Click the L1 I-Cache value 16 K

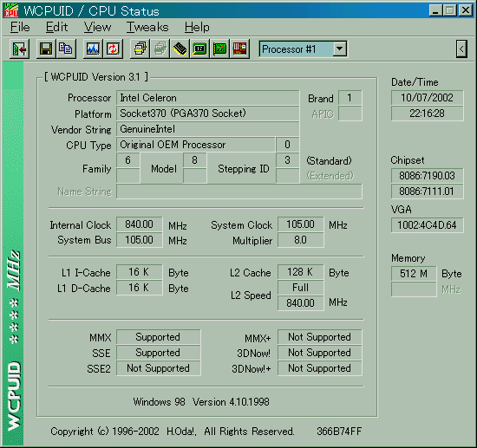point(139,272)
